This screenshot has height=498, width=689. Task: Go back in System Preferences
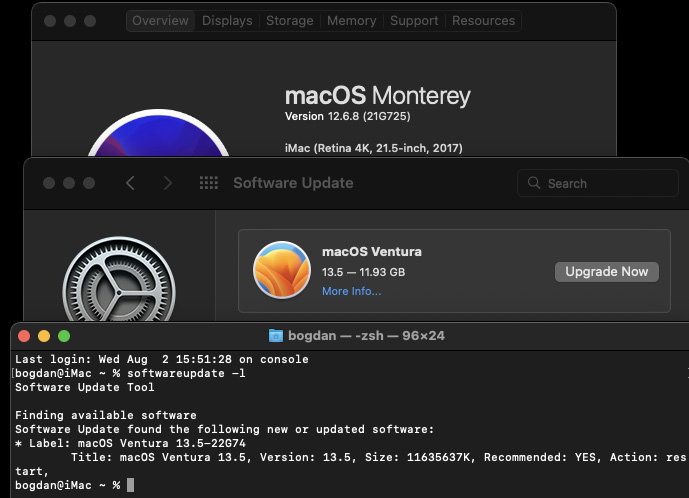point(130,183)
